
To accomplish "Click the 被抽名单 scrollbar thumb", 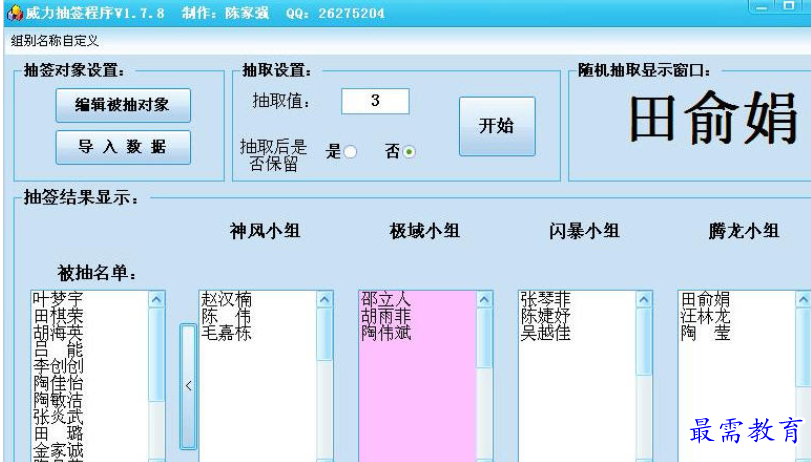I will [x=157, y=355].
